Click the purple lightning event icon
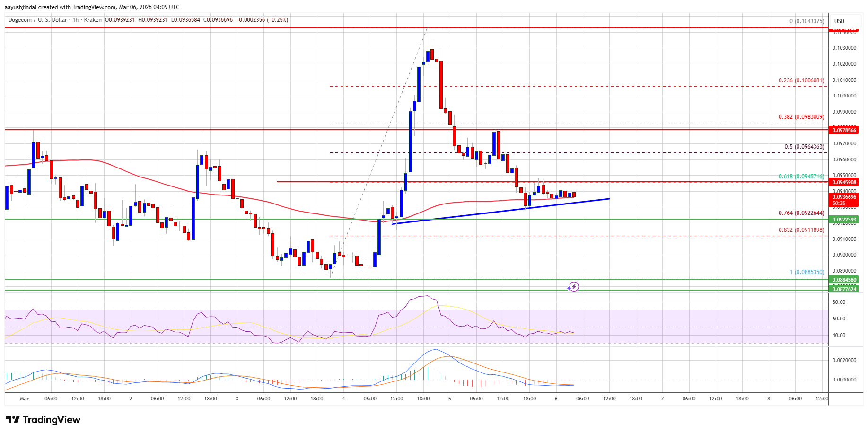The height and width of the screenshot is (434, 868). 573,286
